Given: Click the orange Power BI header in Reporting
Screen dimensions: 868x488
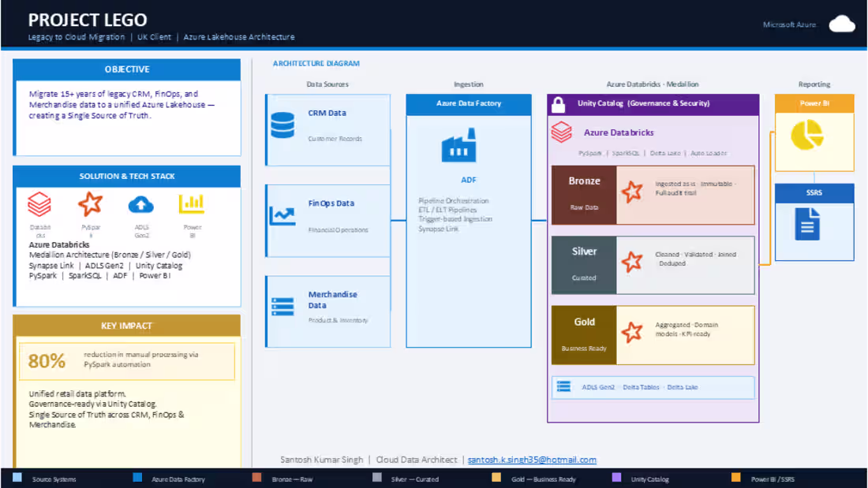Looking at the screenshot, I should (814, 103).
